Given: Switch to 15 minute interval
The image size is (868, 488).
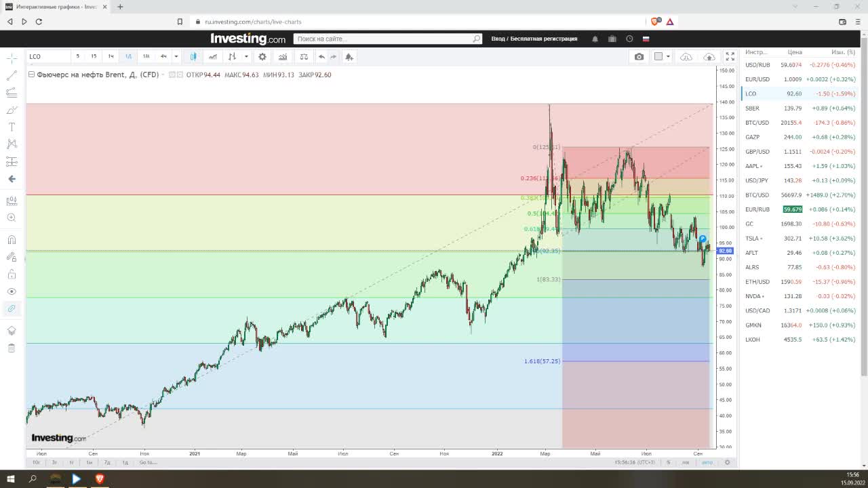Looking at the screenshot, I should pos(94,56).
